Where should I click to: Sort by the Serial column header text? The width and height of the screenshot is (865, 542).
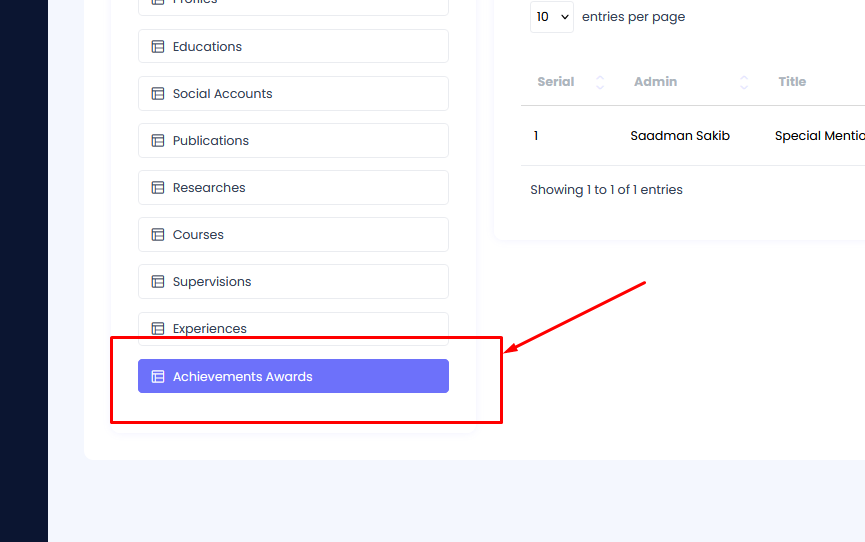point(556,82)
